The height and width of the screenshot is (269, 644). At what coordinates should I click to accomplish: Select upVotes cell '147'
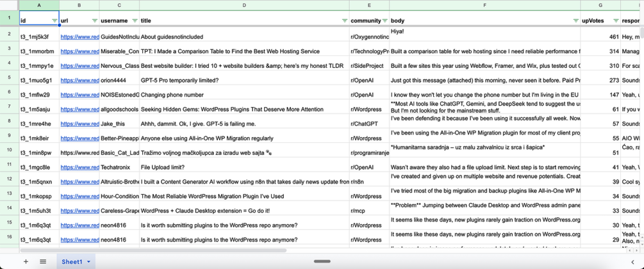[600, 92]
